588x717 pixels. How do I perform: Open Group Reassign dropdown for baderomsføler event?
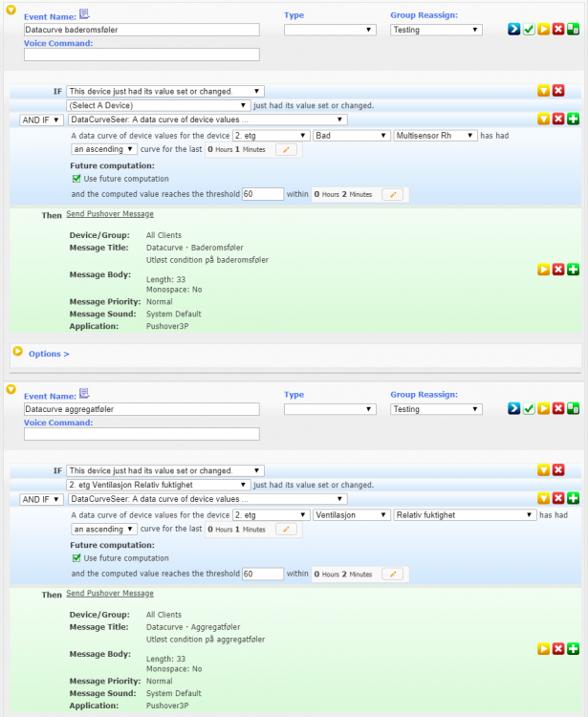pyautogui.click(x=436, y=30)
